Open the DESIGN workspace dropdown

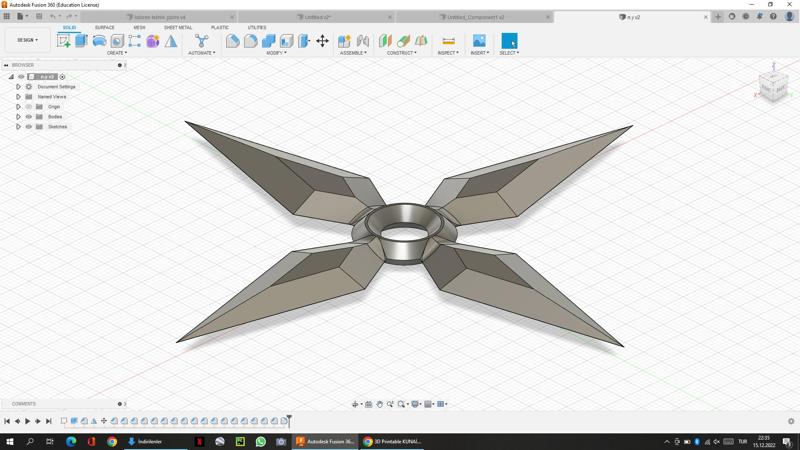click(x=27, y=40)
